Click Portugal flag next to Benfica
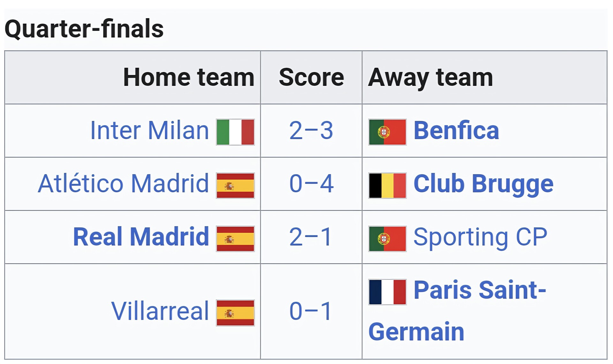 387,132
